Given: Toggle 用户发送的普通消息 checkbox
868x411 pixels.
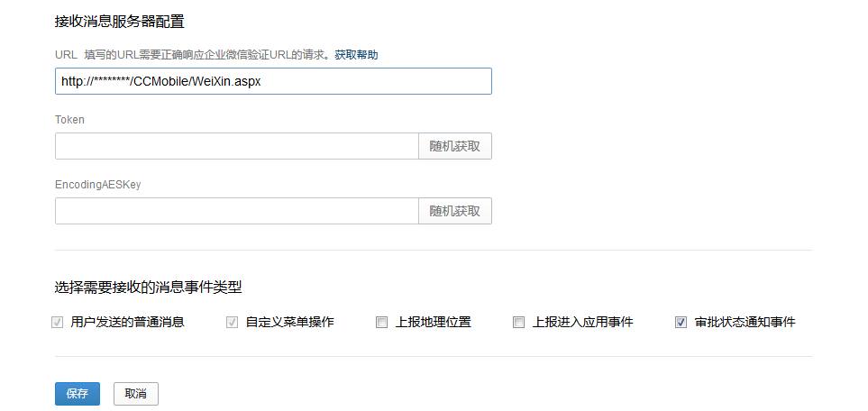Looking at the screenshot, I should tap(57, 323).
